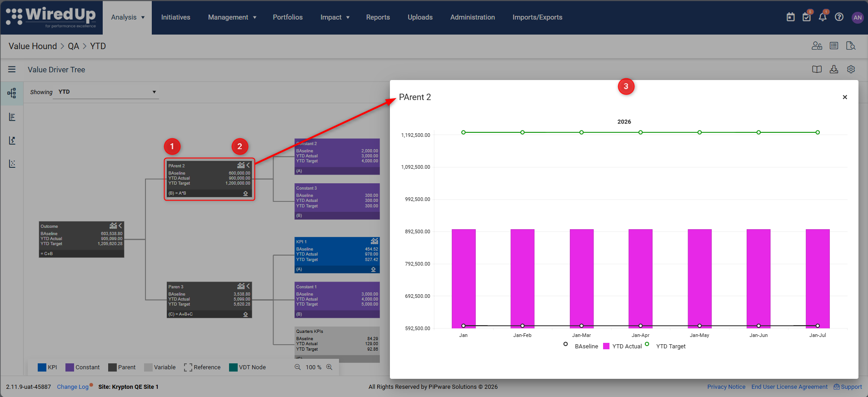Open the Reports tab
Screen dimensions: 868x397
point(378,17)
